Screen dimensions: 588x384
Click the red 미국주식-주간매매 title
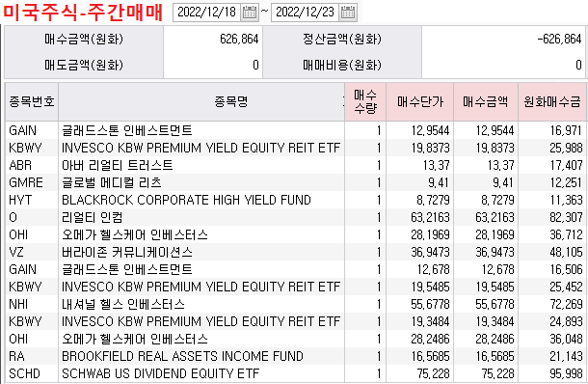(x=83, y=13)
